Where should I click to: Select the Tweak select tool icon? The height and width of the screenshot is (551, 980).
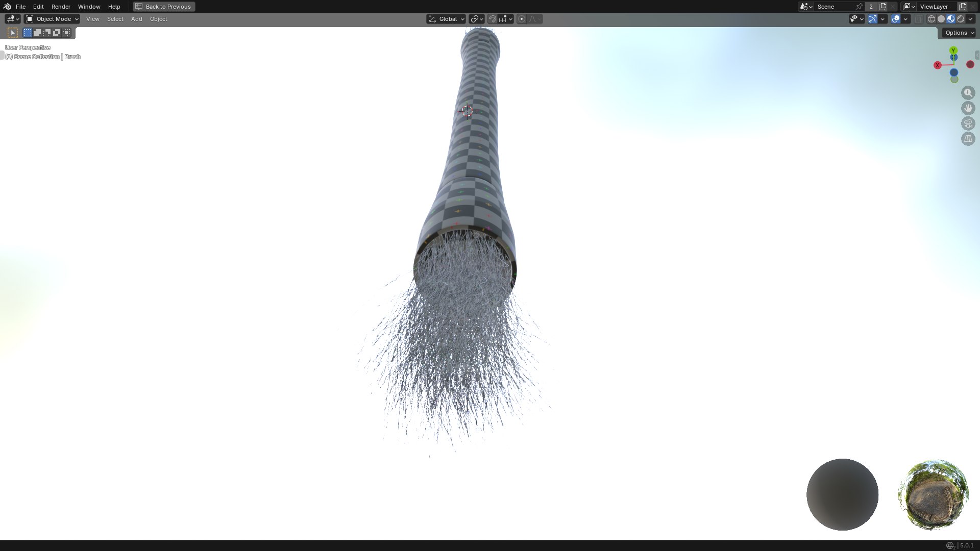tap(13, 33)
